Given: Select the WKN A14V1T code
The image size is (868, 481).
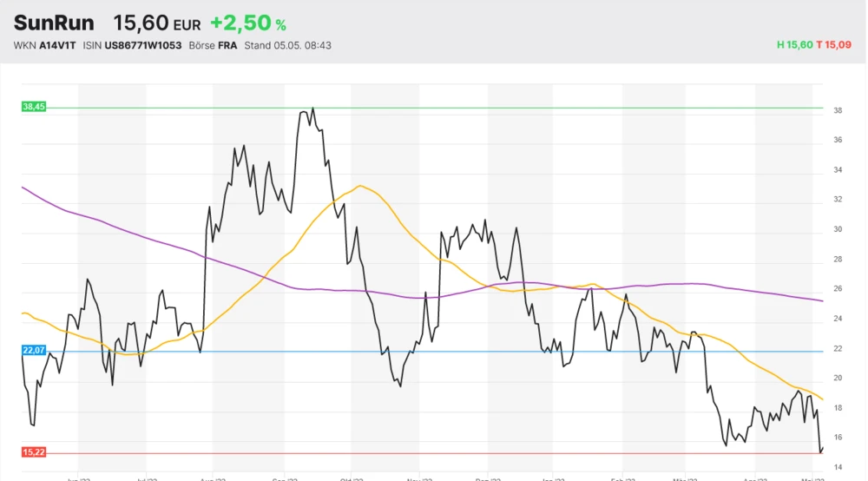Looking at the screenshot, I should coord(45,45).
